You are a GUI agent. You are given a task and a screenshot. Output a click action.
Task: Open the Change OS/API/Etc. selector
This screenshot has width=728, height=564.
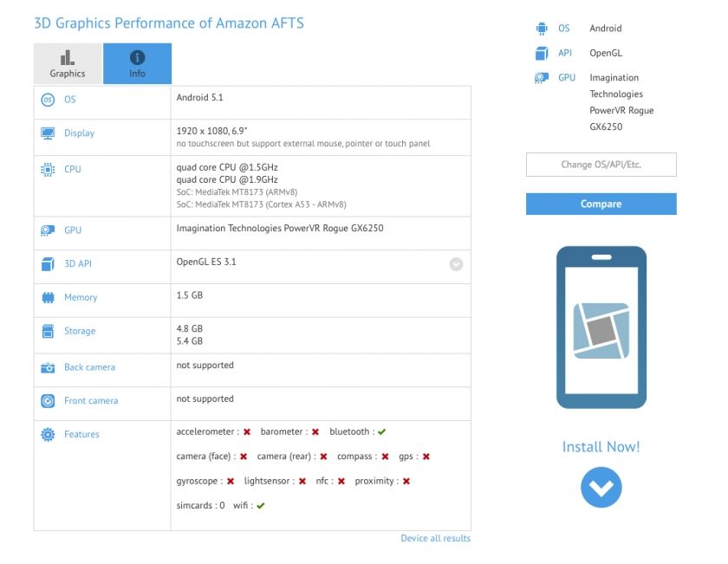(601, 165)
